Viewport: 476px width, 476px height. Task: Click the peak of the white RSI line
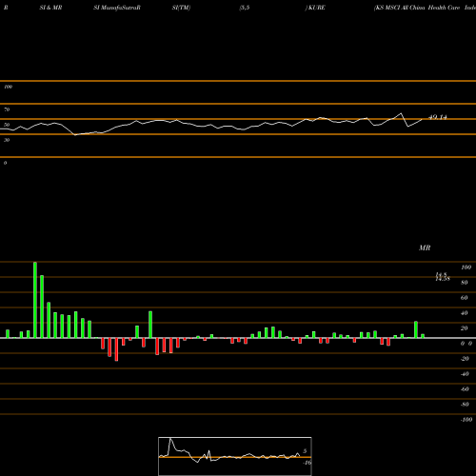coord(402,113)
